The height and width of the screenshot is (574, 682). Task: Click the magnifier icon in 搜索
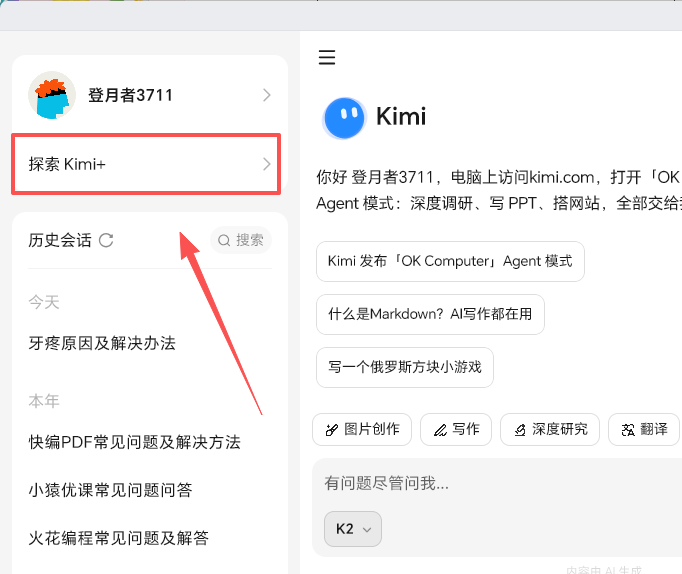click(224, 240)
